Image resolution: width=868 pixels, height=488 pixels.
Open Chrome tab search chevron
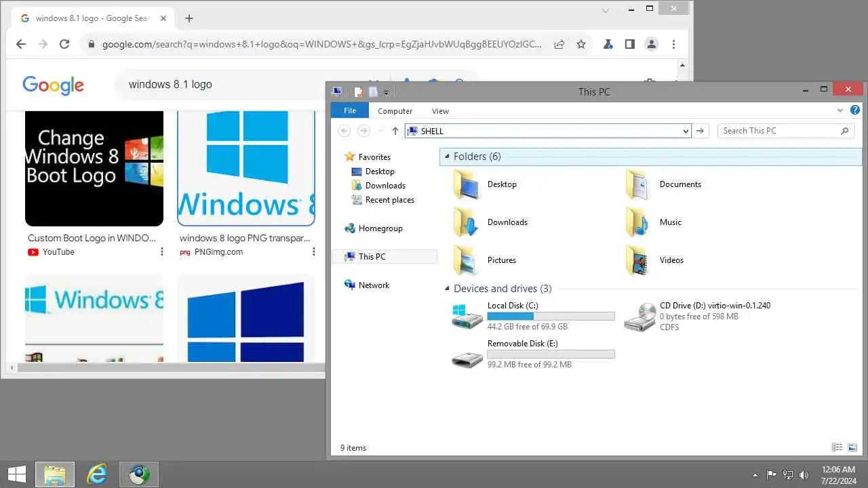(606, 9)
